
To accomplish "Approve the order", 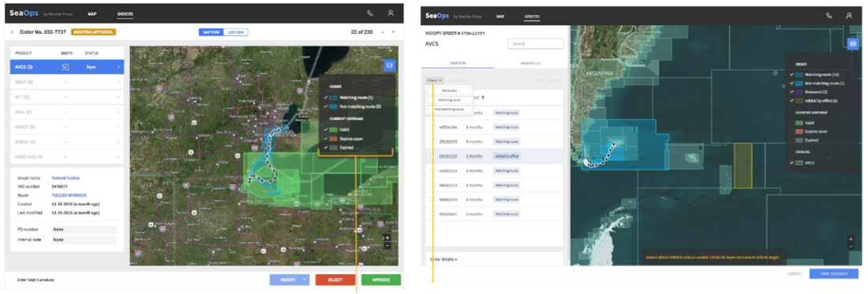I will click(381, 280).
